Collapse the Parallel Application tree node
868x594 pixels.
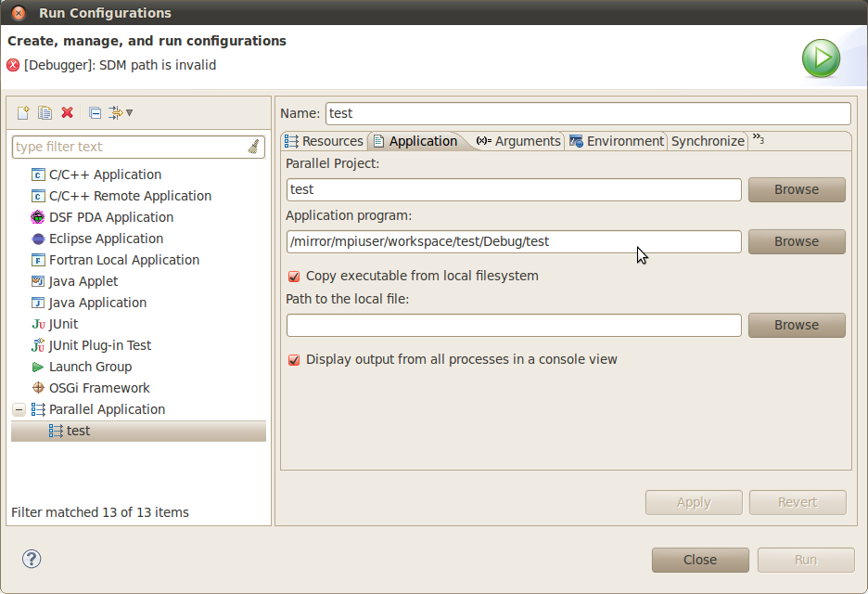[19, 409]
